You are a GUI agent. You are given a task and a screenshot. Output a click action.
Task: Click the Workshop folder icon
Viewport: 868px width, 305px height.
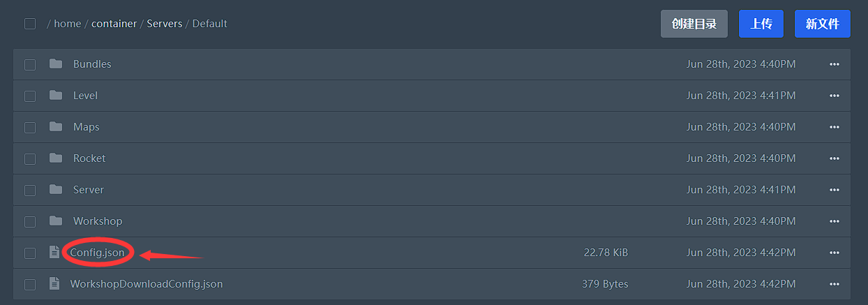tap(56, 221)
